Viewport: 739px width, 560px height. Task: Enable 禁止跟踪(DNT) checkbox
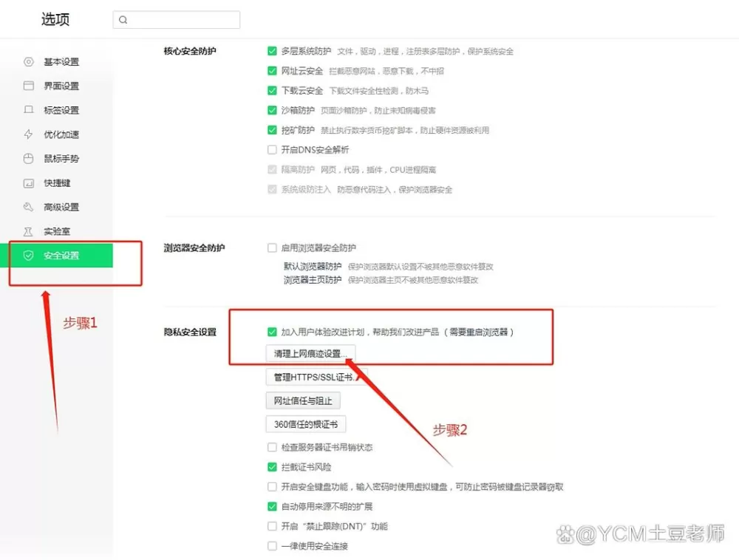[272, 526]
